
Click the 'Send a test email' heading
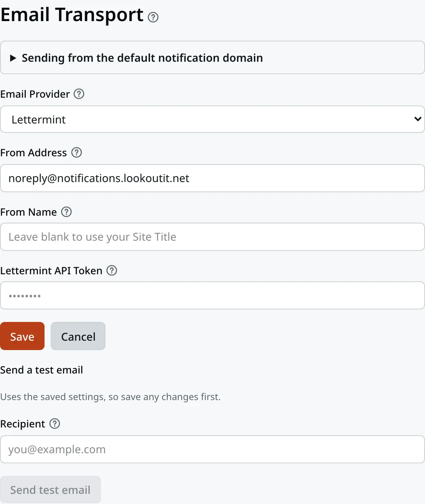coord(41,370)
